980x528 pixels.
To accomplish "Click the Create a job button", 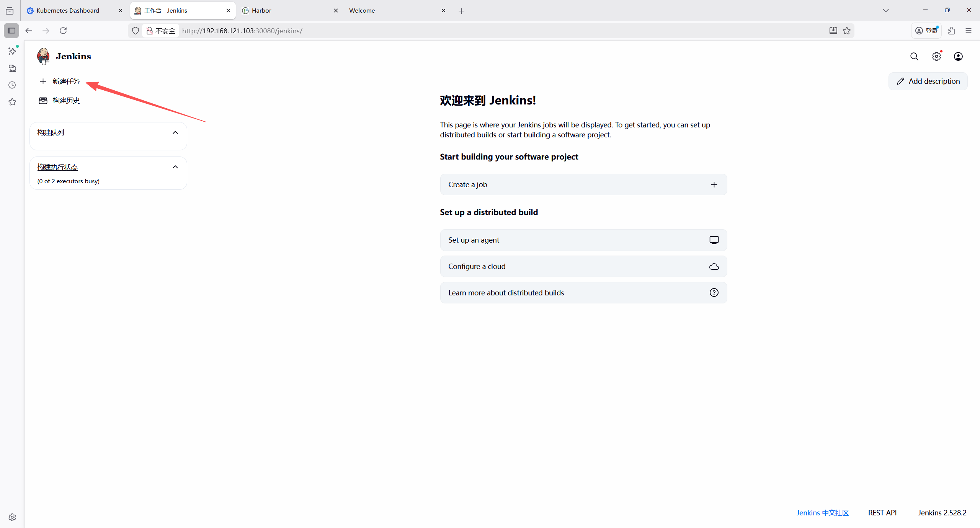I will [x=583, y=184].
